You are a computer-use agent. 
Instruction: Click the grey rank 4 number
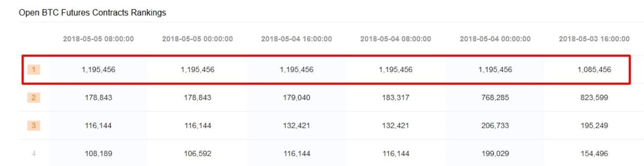click(34, 153)
